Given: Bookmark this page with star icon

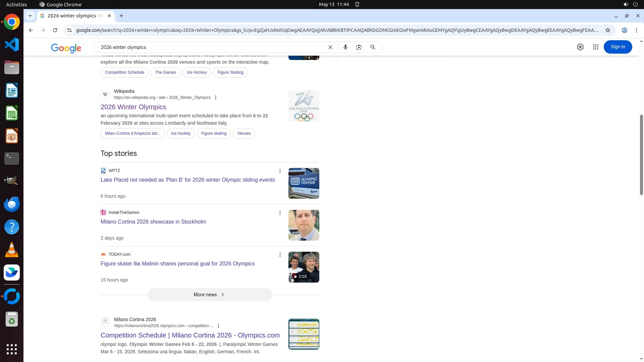Looking at the screenshot, I should 607,30.
